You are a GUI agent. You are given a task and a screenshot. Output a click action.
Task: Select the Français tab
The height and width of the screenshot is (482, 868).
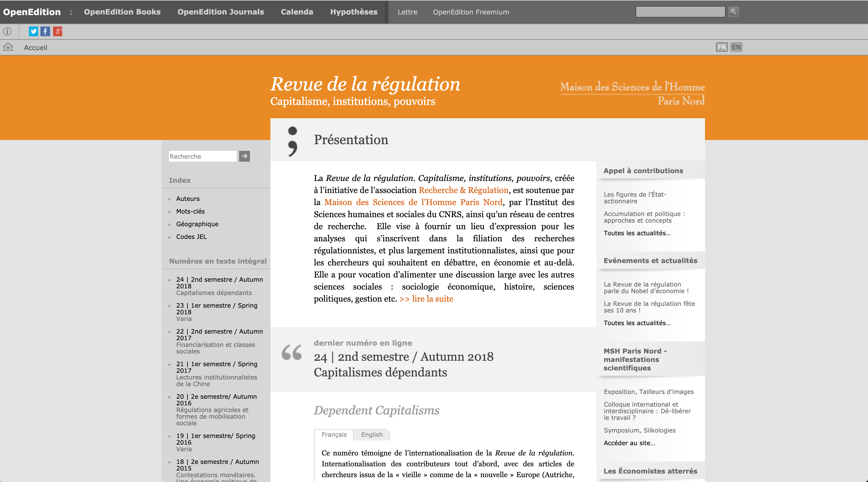pyautogui.click(x=333, y=435)
